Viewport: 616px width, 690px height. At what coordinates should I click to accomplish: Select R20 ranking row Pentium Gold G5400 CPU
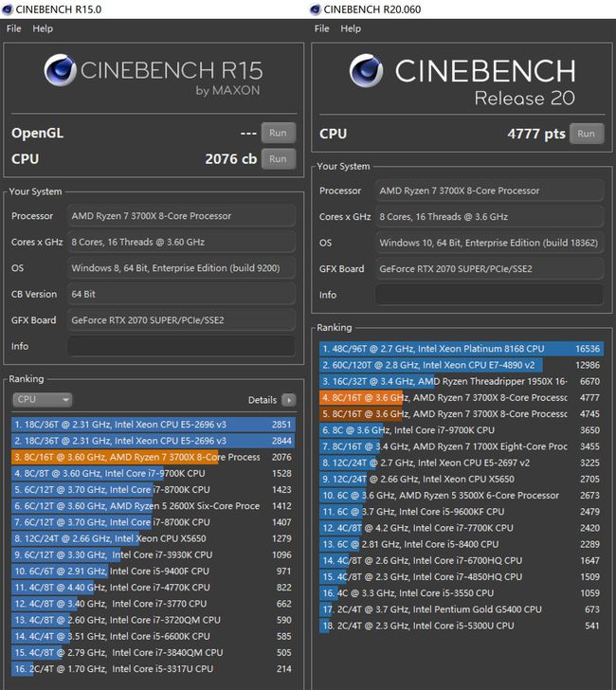pyautogui.click(x=462, y=609)
